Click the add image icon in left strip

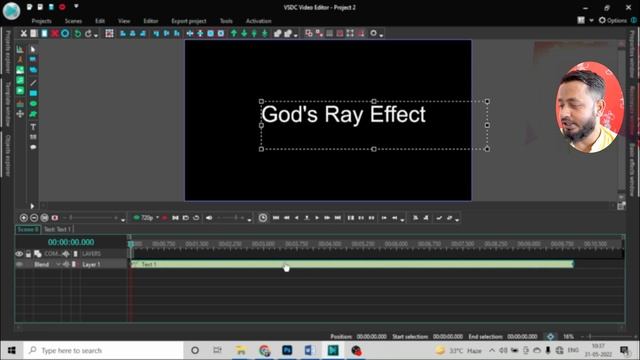coord(20,70)
